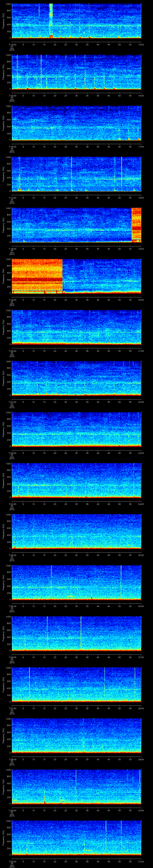
Task: Select the spectrogram panel starting at 7:14:00
Action: pyautogui.click(x=76, y=21)
